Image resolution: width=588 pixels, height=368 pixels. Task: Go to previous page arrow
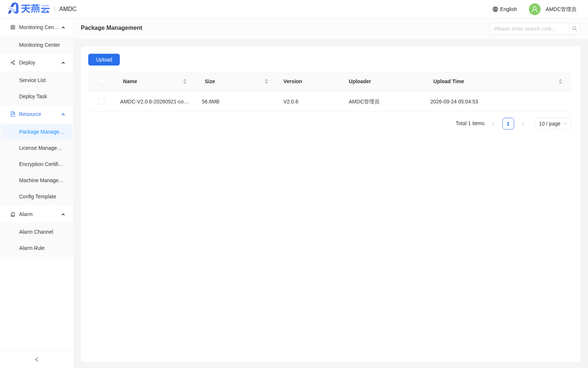click(x=494, y=124)
